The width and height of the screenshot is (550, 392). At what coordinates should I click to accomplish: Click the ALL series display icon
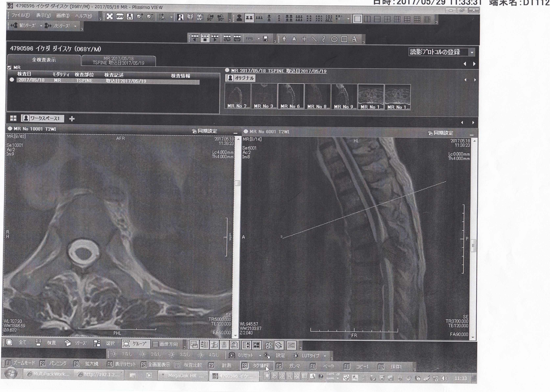click(x=329, y=18)
